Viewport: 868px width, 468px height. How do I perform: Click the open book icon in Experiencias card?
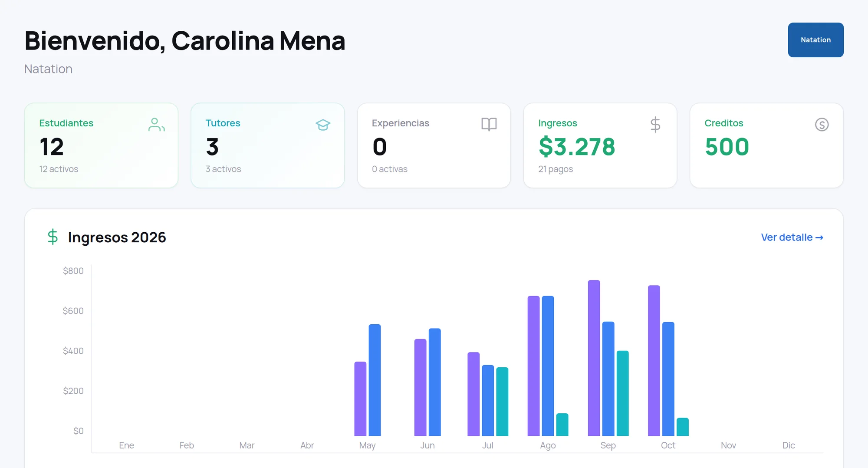489,124
